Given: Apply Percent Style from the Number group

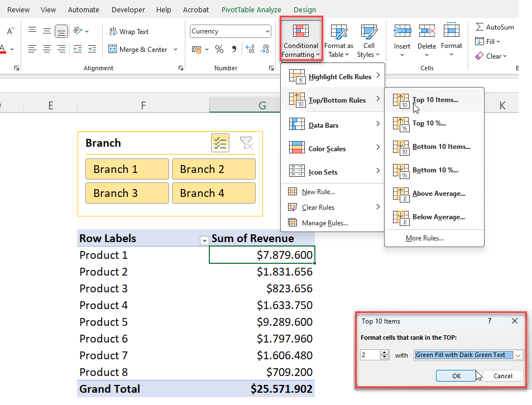Looking at the screenshot, I should point(220,49).
